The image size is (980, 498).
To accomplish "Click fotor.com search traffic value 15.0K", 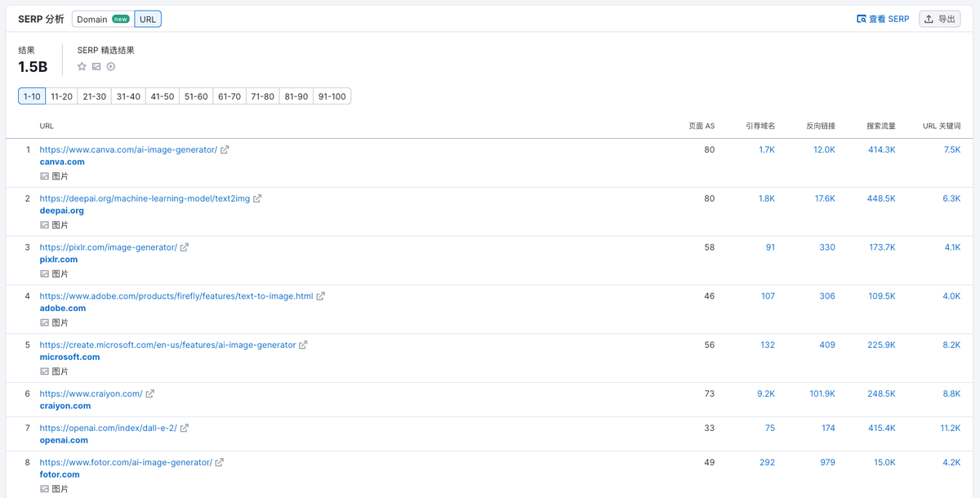I will coord(884,462).
